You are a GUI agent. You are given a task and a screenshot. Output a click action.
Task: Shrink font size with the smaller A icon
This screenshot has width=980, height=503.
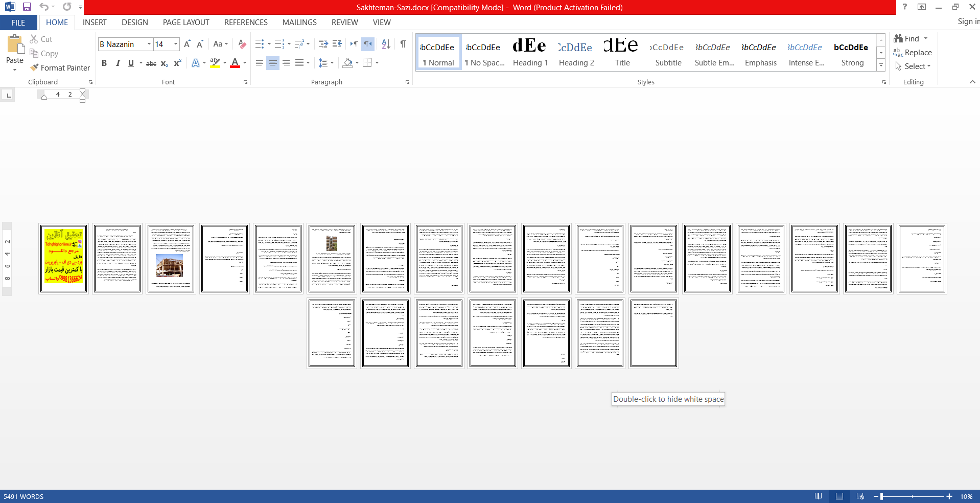pos(200,44)
